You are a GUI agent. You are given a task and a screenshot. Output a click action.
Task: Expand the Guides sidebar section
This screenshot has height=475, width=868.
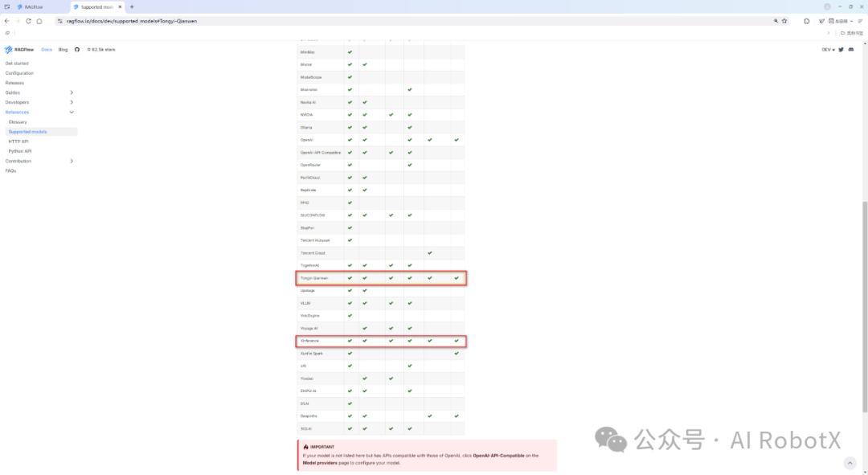72,92
